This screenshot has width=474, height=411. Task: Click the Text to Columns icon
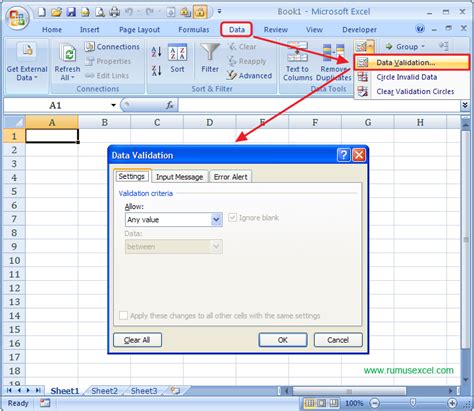pos(297,52)
